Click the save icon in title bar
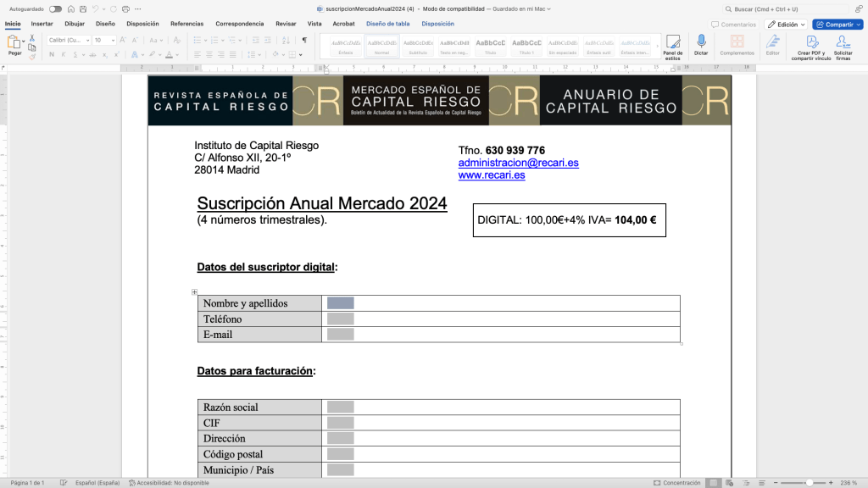 (x=84, y=8)
